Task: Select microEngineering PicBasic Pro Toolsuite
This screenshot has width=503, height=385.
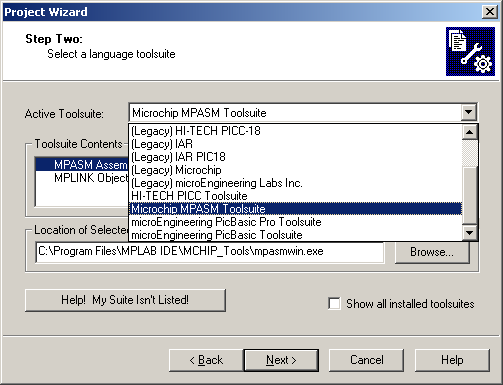Action: tap(295, 222)
